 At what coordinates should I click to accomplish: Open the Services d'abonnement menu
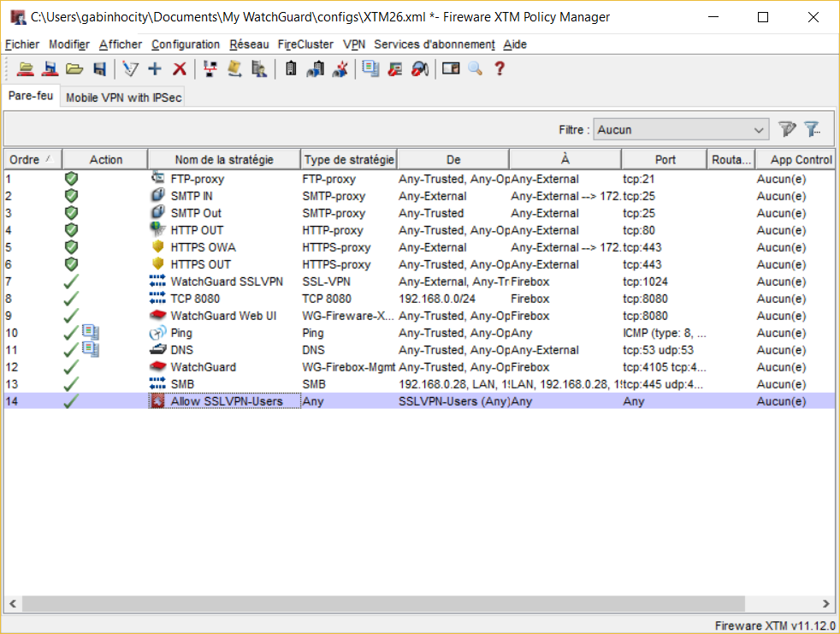click(x=435, y=44)
